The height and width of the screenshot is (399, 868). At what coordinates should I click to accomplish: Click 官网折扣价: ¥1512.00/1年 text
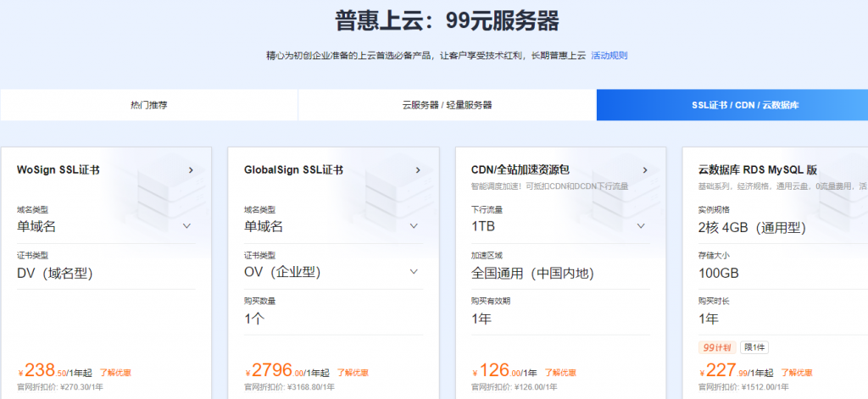click(744, 387)
